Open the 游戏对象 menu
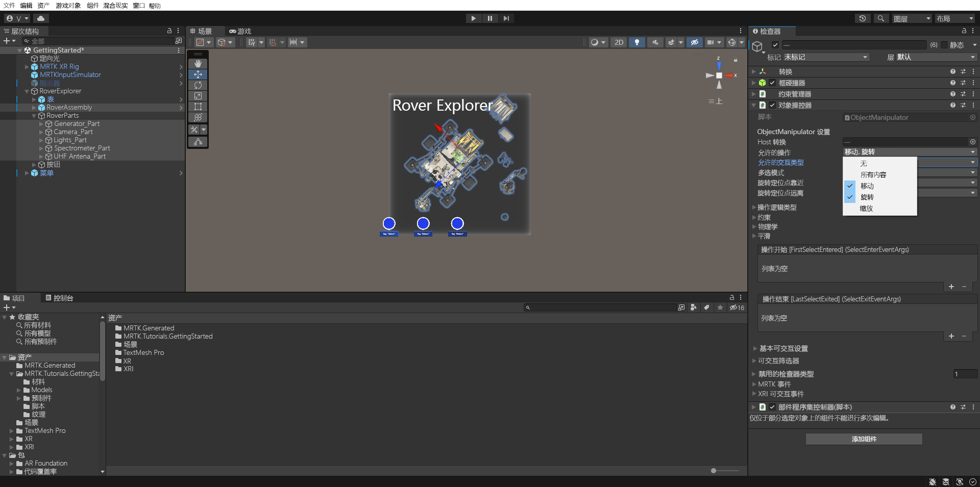 tap(69, 6)
